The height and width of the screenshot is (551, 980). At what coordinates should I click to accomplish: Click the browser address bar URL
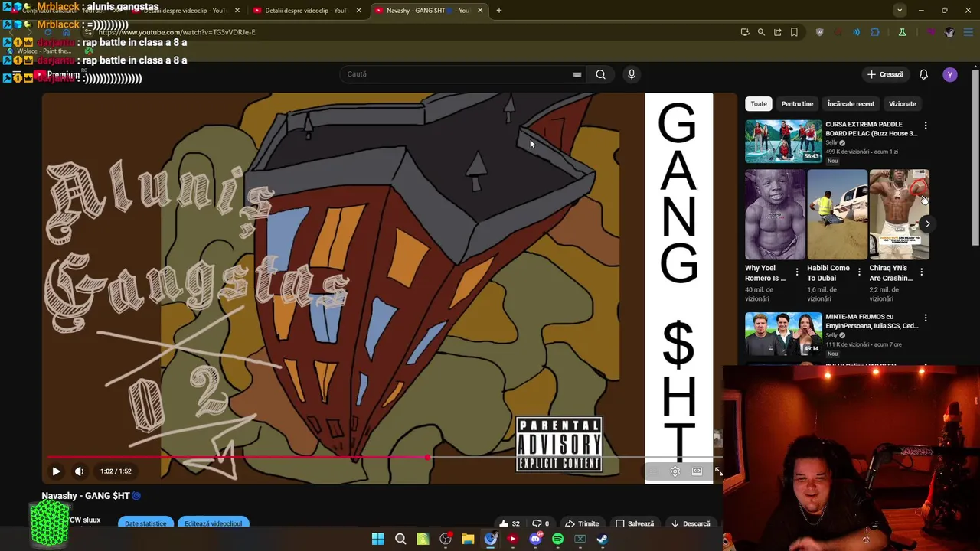tap(177, 32)
